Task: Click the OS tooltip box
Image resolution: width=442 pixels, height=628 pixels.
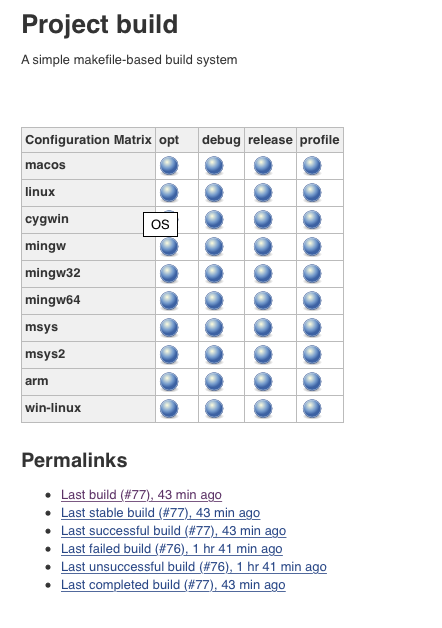Action: [161, 224]
